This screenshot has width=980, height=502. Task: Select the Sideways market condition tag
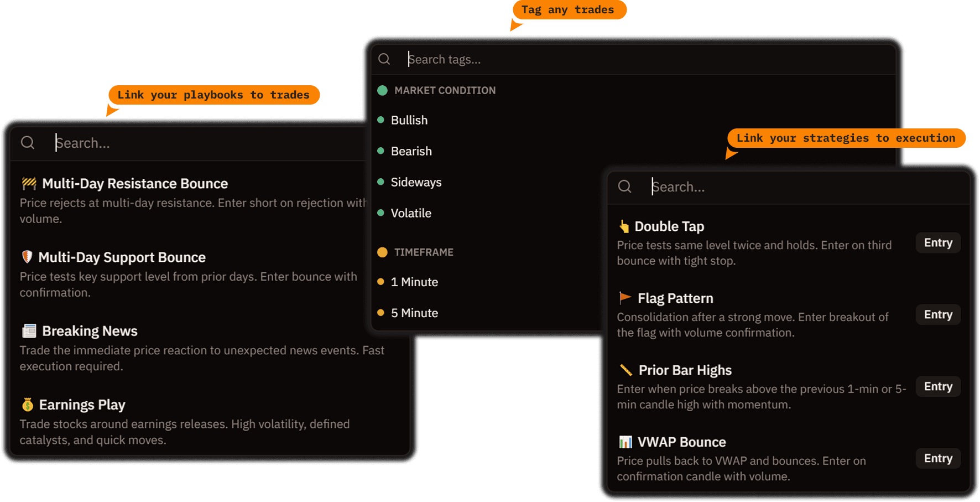pos(416,182)
